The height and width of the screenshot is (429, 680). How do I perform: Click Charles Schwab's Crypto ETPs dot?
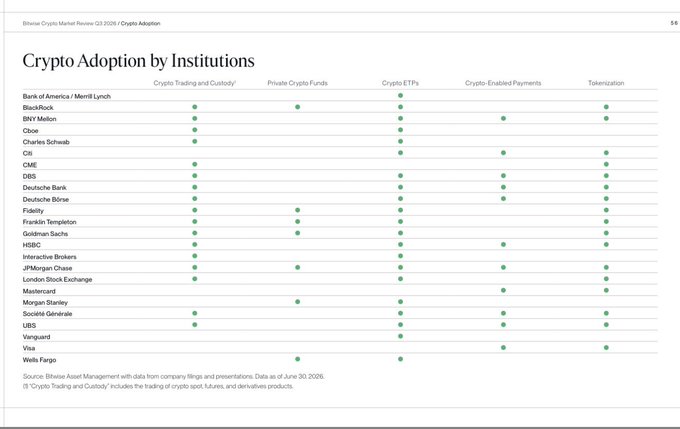tap(400, 141)
